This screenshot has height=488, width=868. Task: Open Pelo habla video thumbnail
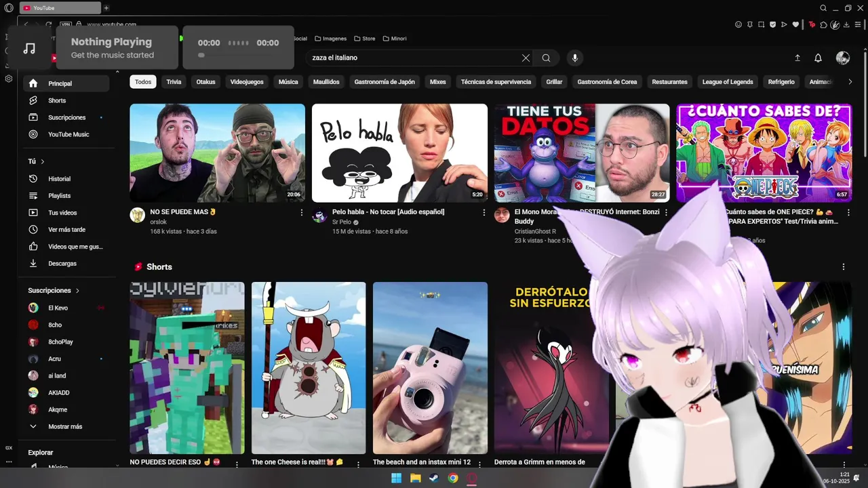click(x=399, y=152)
